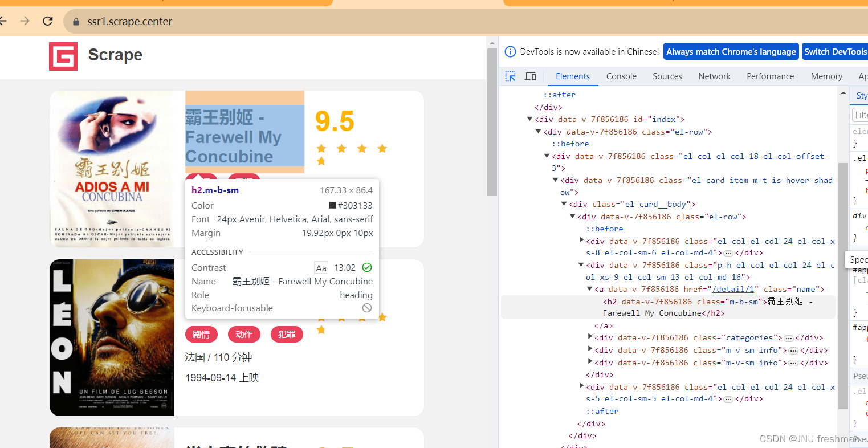This screenshot has width=868, height=448.
Task: Collapse the div id="index" node
Action: (530, 119)
